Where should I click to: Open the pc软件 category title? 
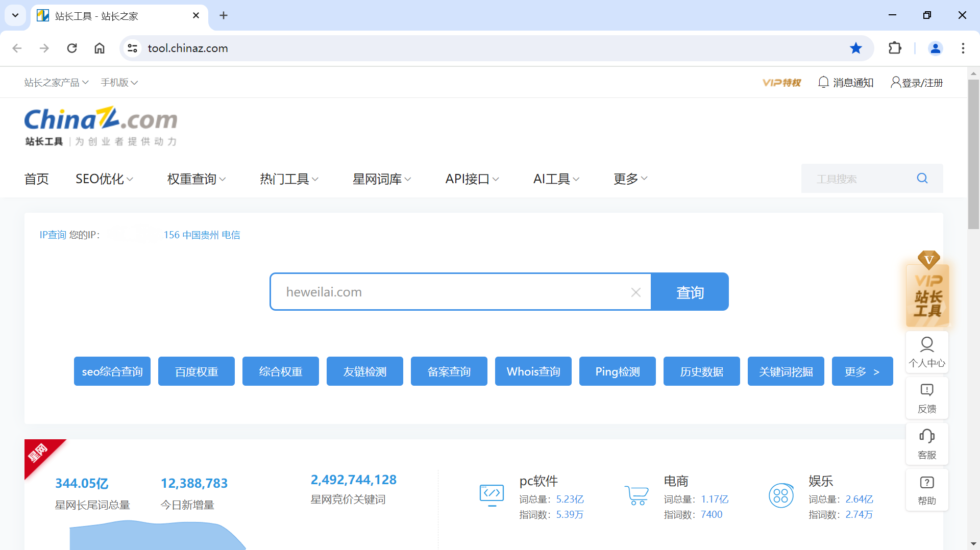pos(538,481)
